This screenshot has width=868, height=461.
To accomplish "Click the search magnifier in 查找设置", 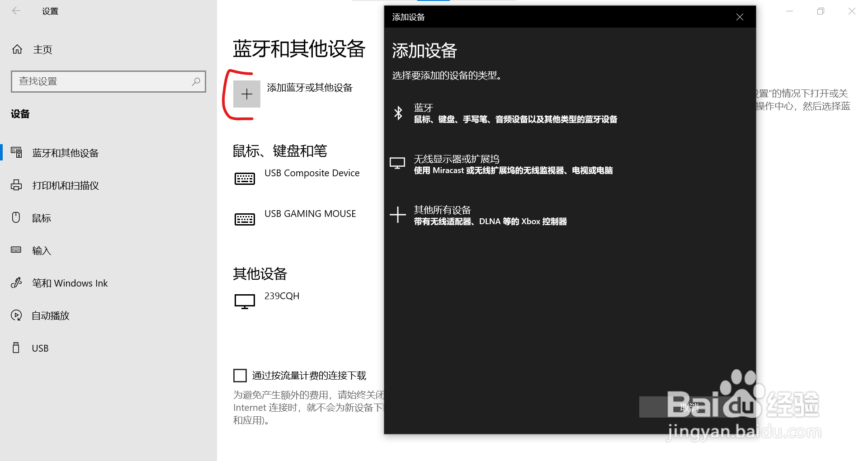I will click(196, 81).
